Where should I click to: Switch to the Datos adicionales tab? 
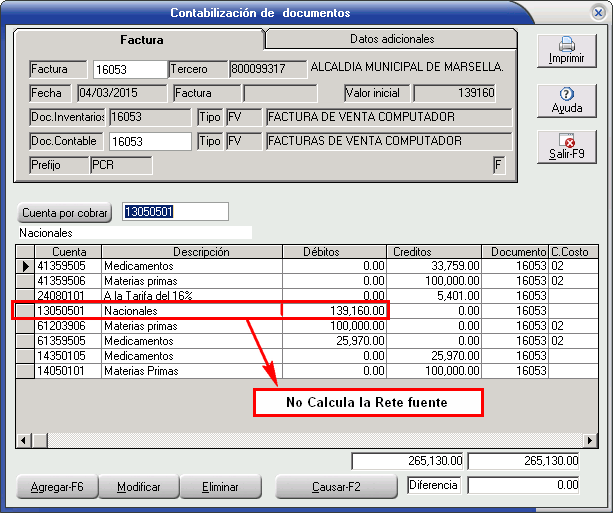click(392, 39)
